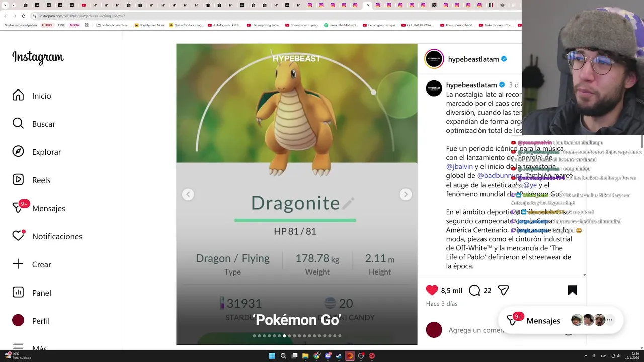
Task: Open the Videos to watch bookmark folder
Action: (113, 25)
